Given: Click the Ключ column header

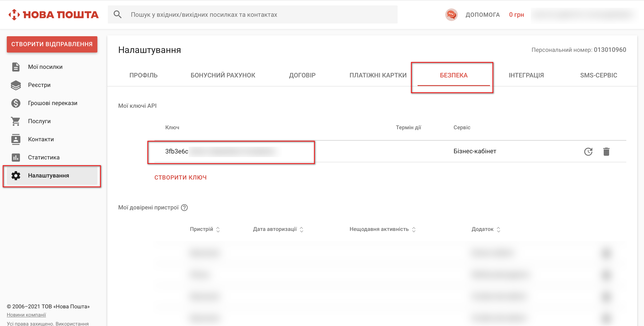Looking at the screenshot, I should coord(172,127).
